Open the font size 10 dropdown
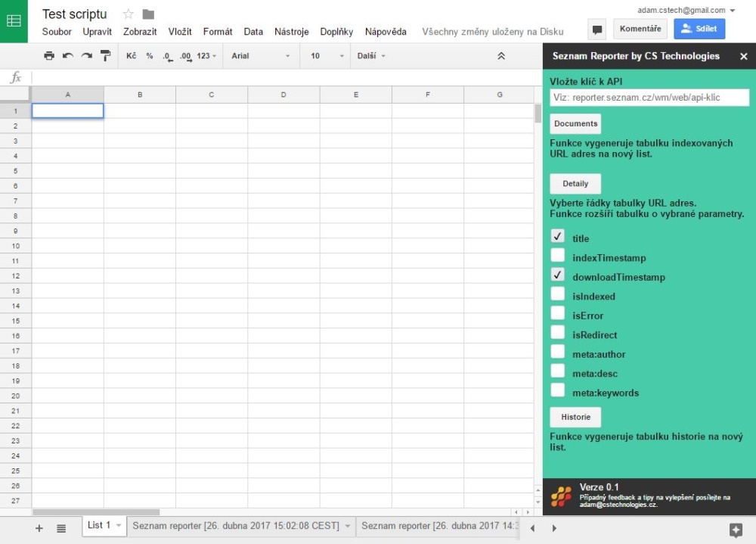Screen dimensions: 756x544 point(327,56)
